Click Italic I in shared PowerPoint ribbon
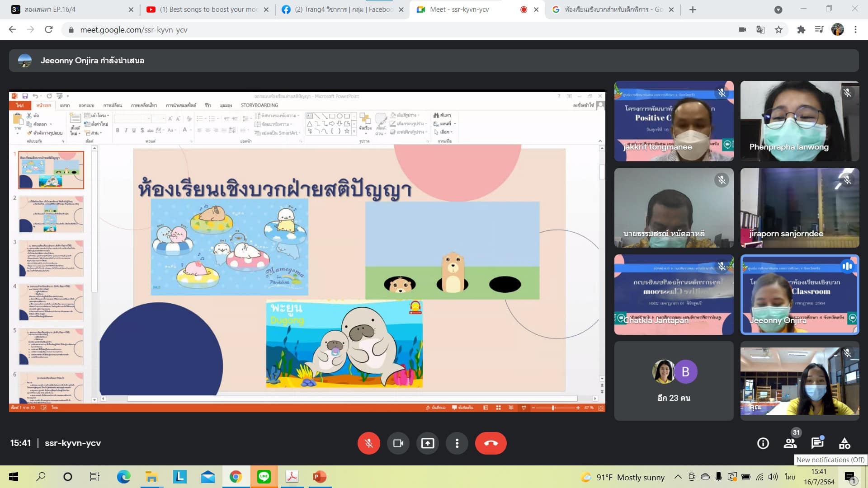Screen dimensions: 868x488 (126, 131)
